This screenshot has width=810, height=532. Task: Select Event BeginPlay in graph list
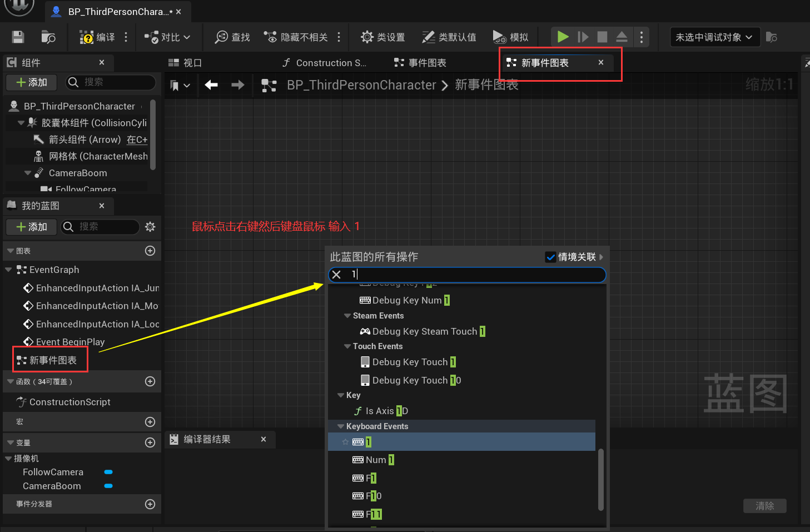tap(64, 342)
